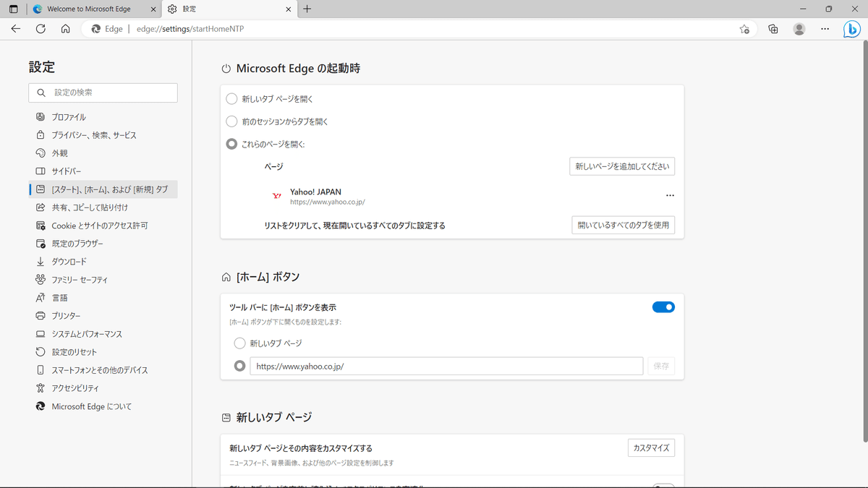
Task: Open ファミリー セーフティ settings
Action: coord(103,280)
